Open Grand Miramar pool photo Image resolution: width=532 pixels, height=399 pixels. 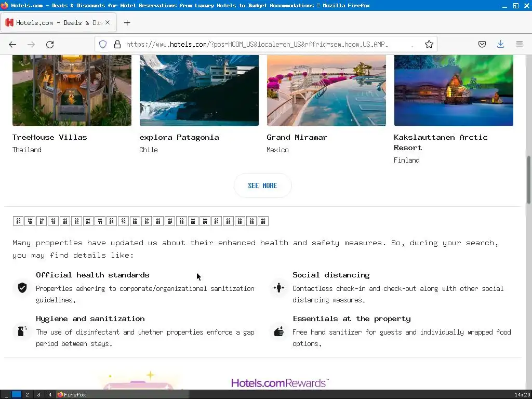pyautogui.click(x=326, y=90)
